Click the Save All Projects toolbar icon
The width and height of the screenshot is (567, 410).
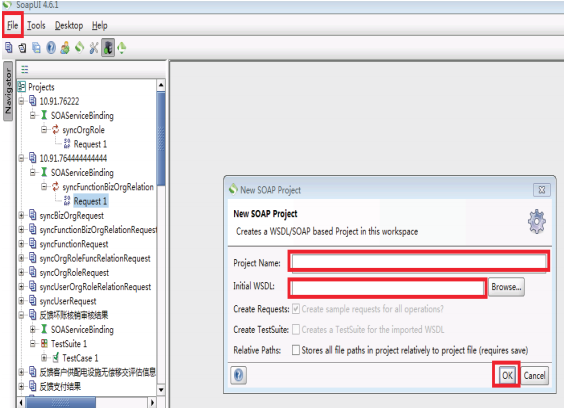36,48
